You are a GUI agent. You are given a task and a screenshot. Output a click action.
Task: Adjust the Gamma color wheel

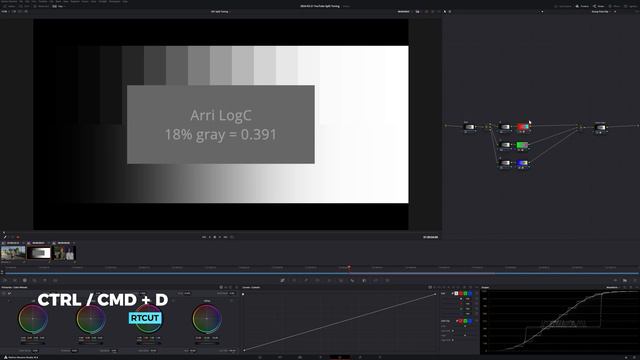(x=91, y=318)
